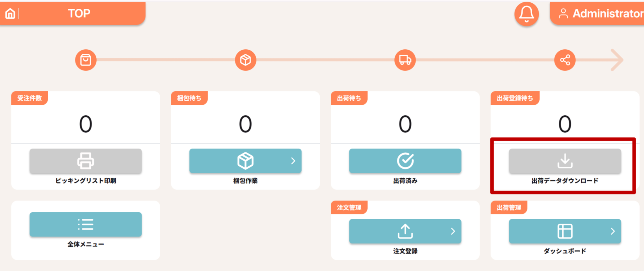Open ダッシュボード layout button
The image size is (644, 271).
565,231
